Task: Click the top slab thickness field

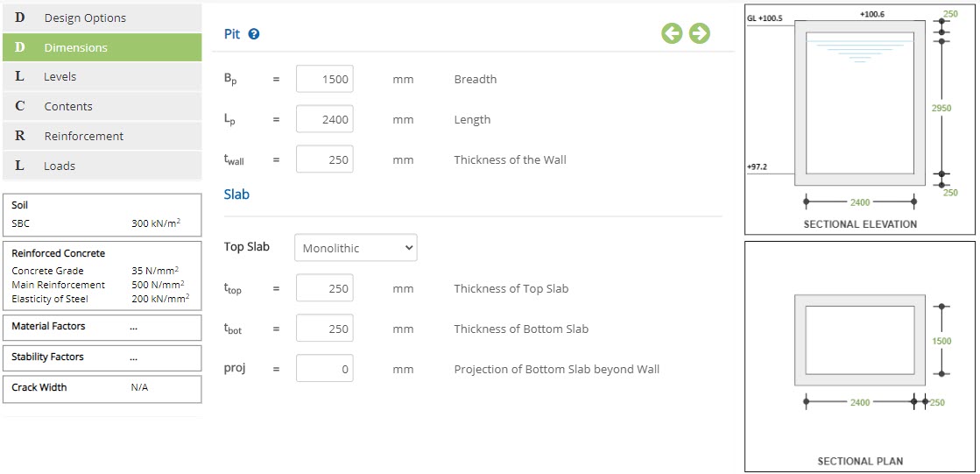Action: [x=324, y=287]
